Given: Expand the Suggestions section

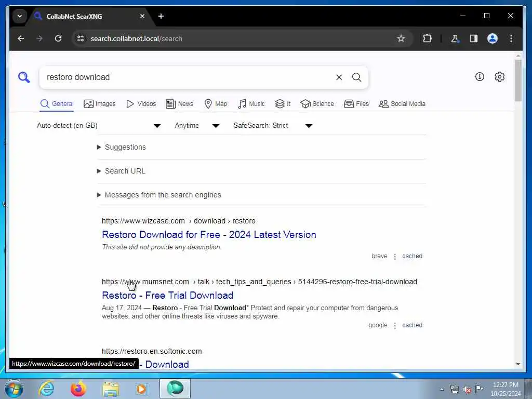Looking at the screenshot, I should 122,147.
